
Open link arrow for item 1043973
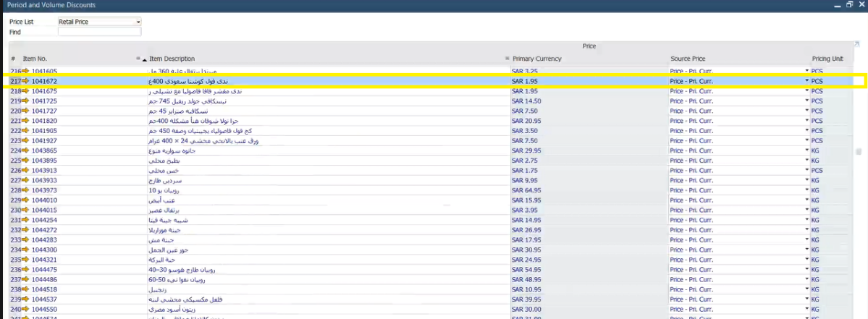pyautogui.click(x=25, y=191)
